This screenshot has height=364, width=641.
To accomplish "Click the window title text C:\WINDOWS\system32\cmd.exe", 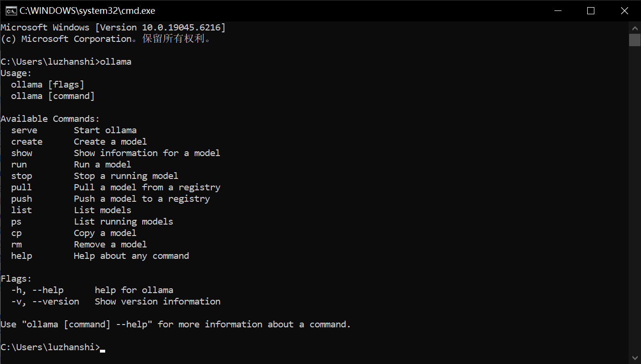I will [87, 10].
